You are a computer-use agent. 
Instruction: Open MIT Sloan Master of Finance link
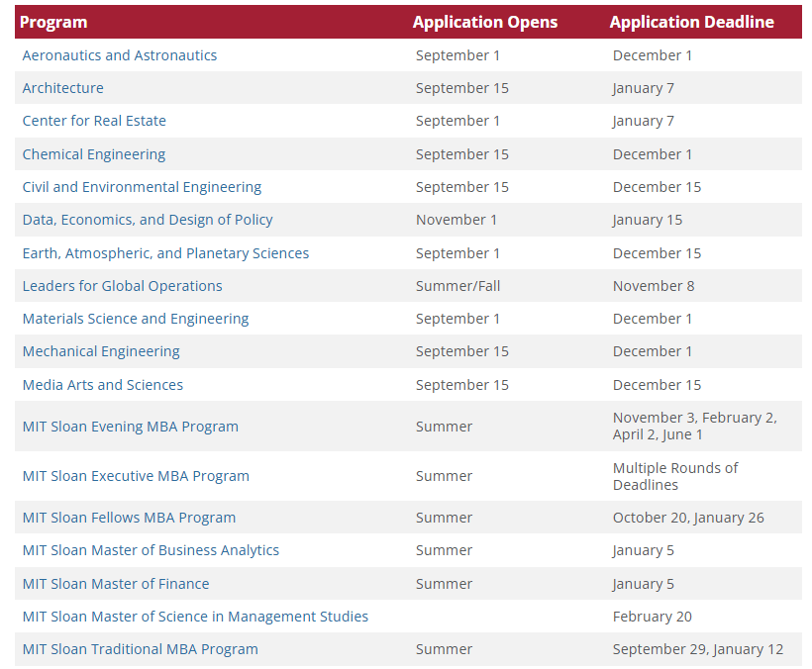pos(116,584)
